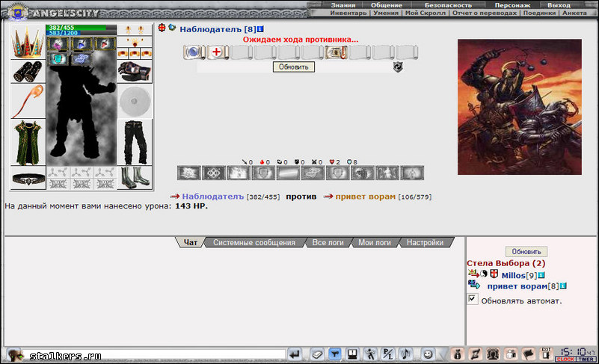This screenshot has height=364, width=599.
Task: Click the earrings equipment slot
Action: (x=135, y=30)
